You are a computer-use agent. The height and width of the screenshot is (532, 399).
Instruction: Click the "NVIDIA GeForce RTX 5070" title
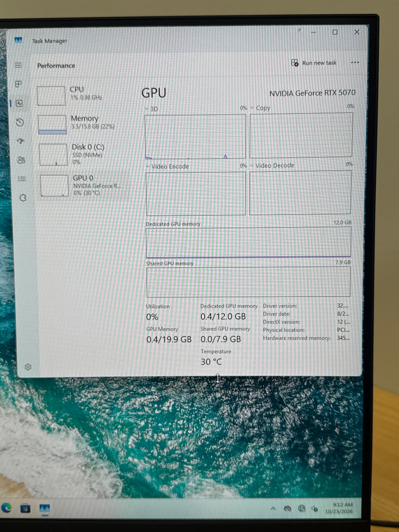[312, 93]
